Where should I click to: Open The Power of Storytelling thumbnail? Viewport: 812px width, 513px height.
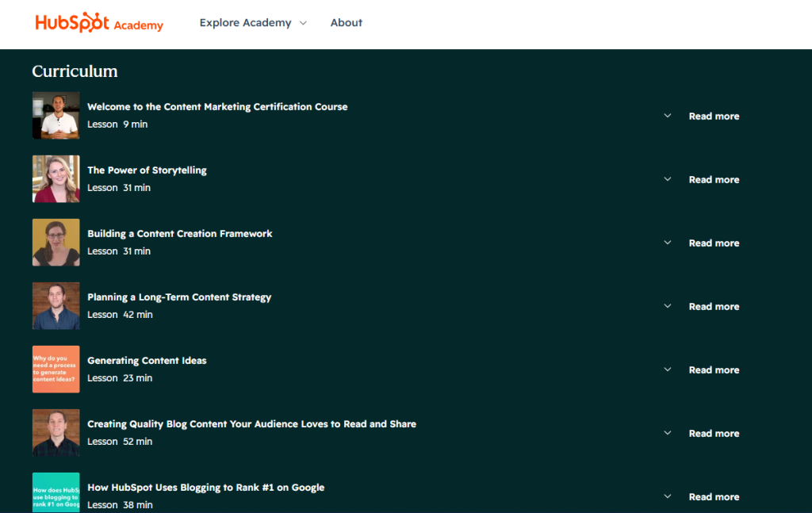point(56,179)
